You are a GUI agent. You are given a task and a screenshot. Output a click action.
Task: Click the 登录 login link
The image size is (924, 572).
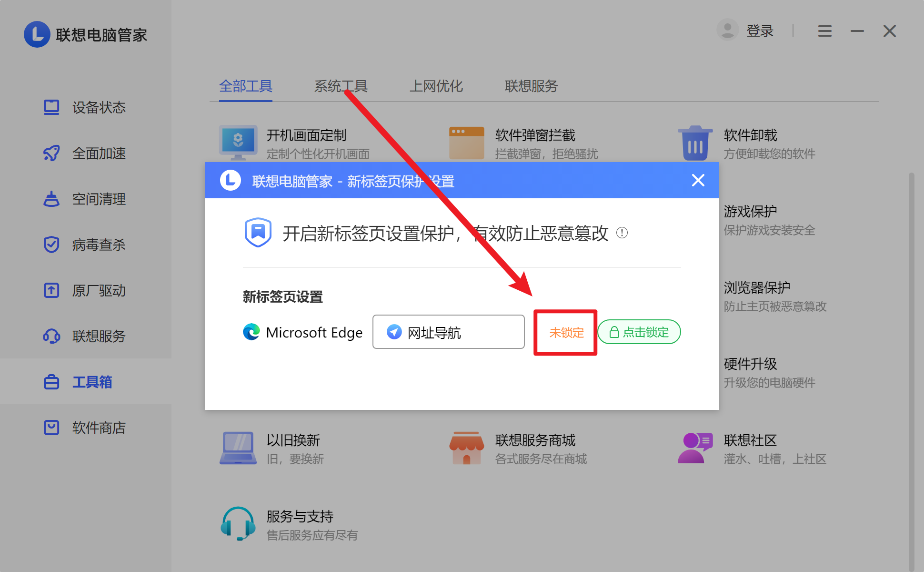[759, 31]
